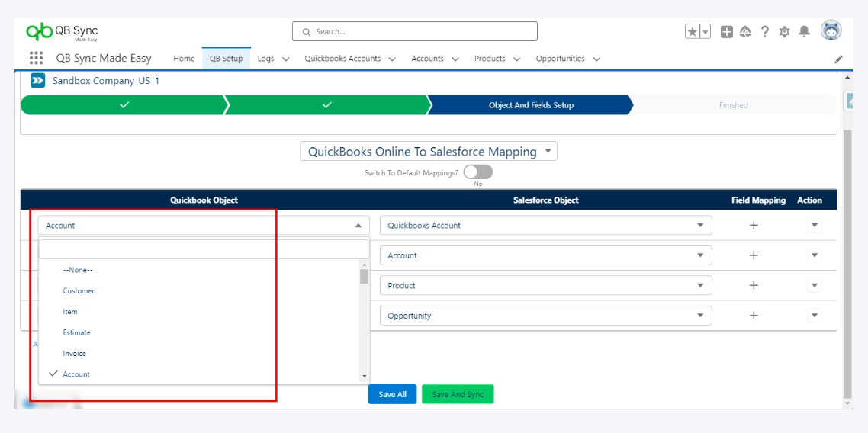The width and height of the screenshot is (868, 433).
Task: Click the dropdown list scrollbar thumb
Action: coord(364,276)
